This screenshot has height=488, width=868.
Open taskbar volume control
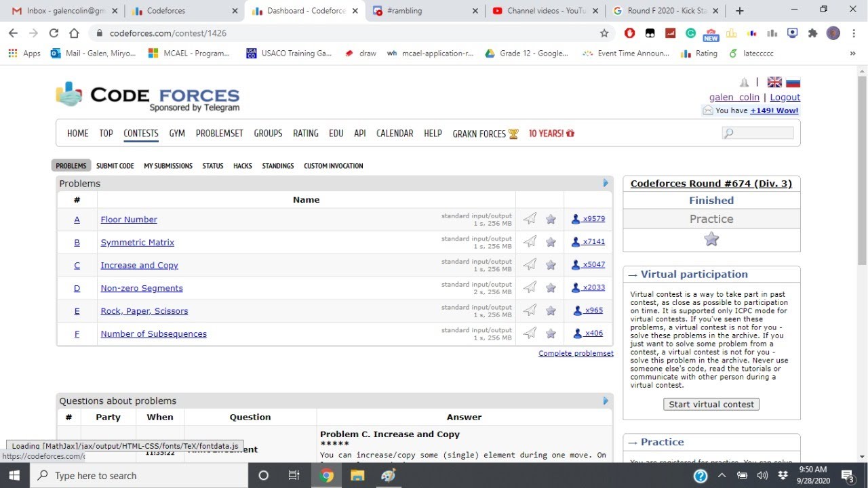762,475
